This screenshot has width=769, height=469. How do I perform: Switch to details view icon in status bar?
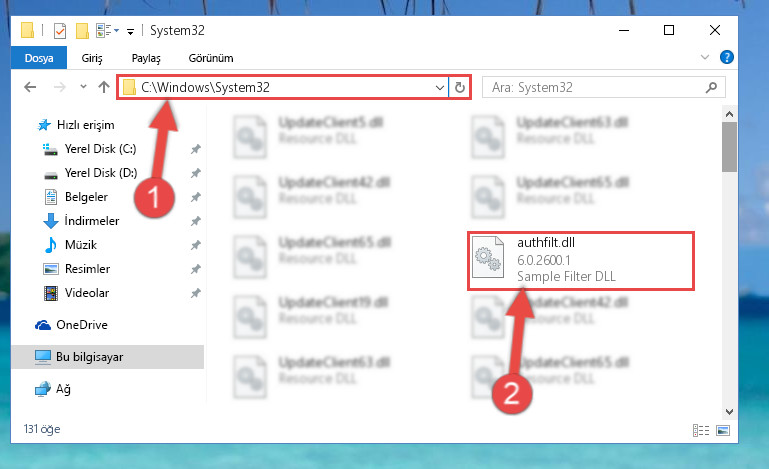pyautogui.click(x=701, y=430)
